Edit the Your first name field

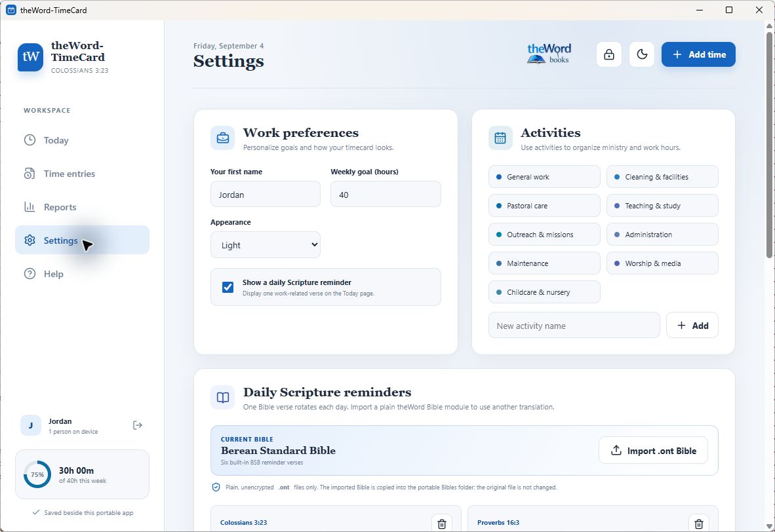click(266, 194)
